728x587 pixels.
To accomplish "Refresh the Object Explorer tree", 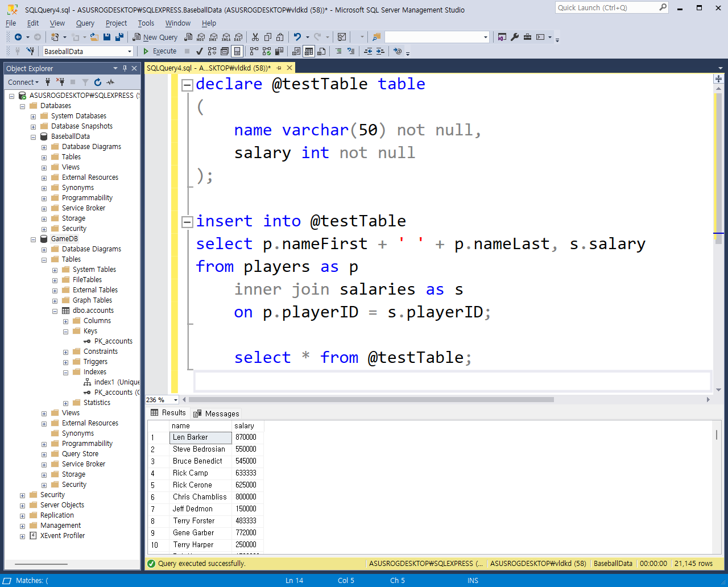I will tap(98, 82).
